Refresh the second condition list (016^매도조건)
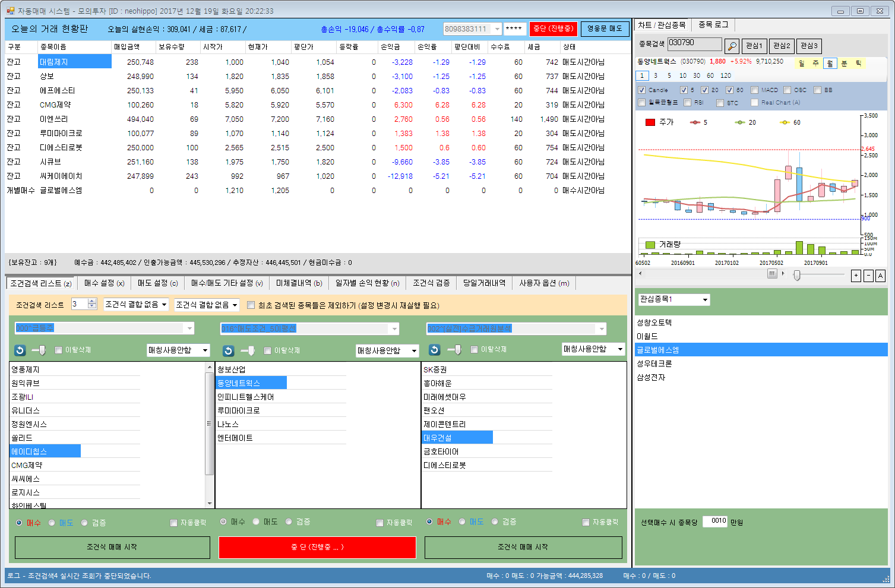895x588 pixels. [228, 351]
